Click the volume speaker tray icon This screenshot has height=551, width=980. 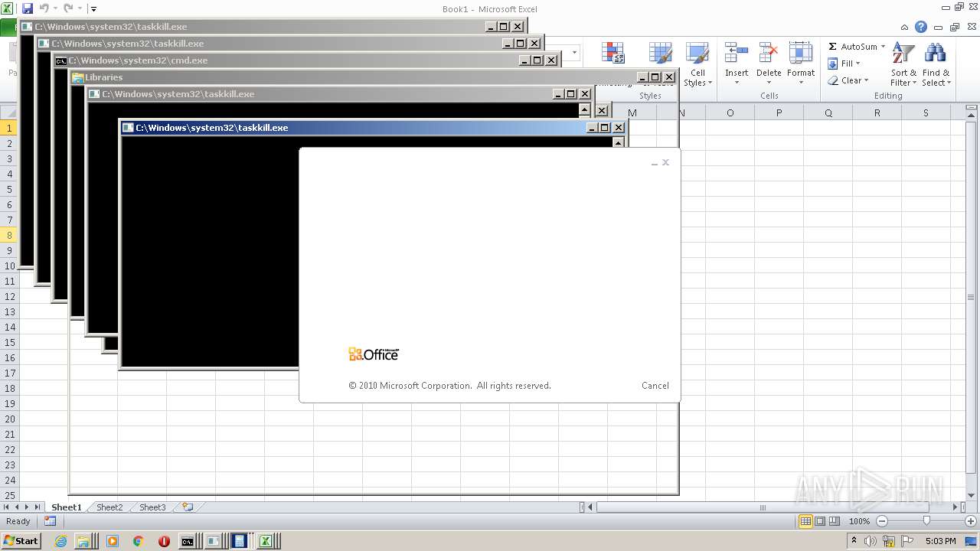tap(871, 541)
